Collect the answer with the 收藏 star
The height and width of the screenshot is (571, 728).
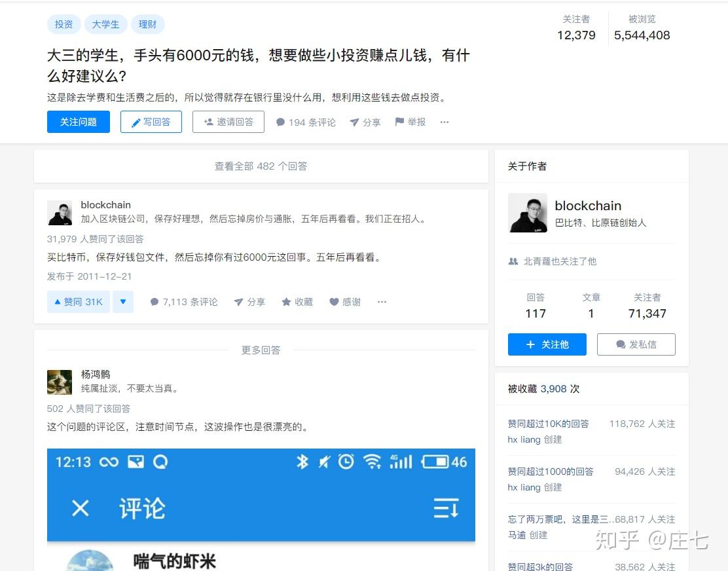297,301
